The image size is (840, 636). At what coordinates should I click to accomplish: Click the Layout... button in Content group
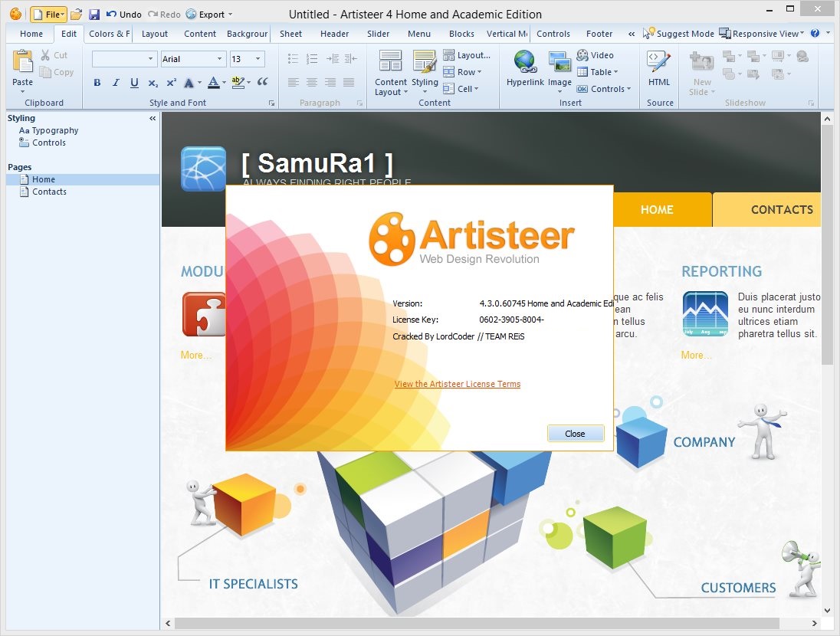pos(467,55)
